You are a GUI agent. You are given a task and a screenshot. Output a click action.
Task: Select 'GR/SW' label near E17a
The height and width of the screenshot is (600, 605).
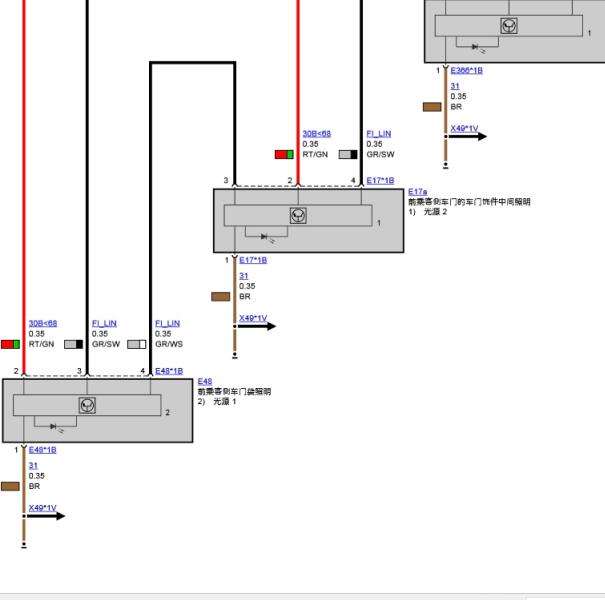pos(380,154)
